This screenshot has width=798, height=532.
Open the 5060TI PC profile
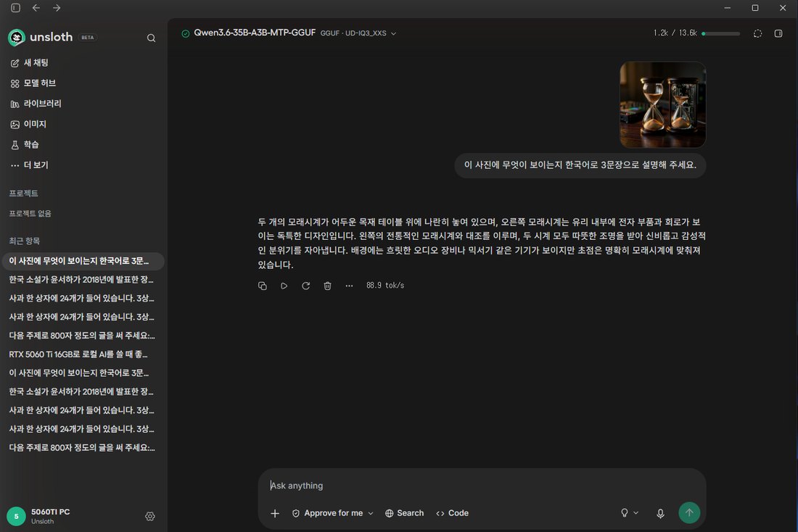tap(38, 516)
